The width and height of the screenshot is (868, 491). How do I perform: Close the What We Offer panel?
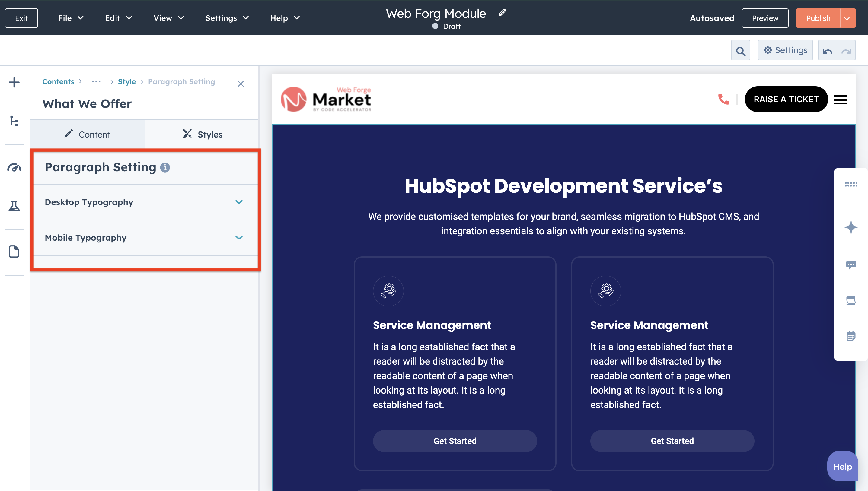(241, 84)
